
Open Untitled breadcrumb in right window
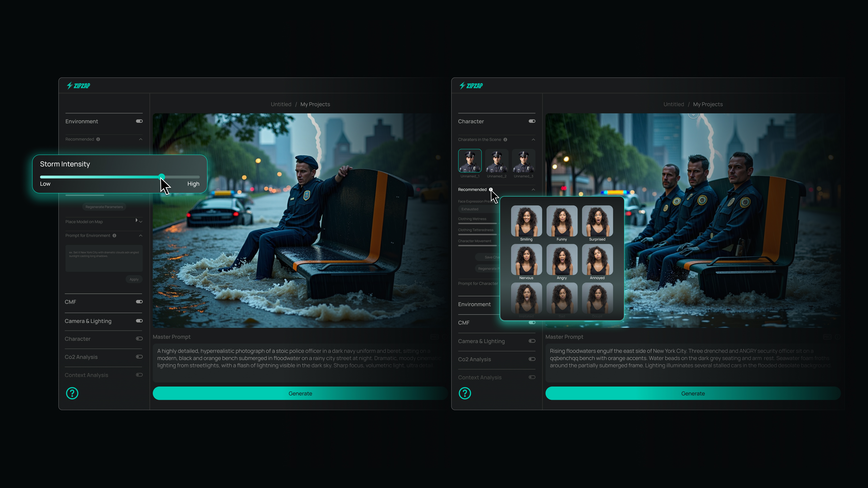(674, 104)
